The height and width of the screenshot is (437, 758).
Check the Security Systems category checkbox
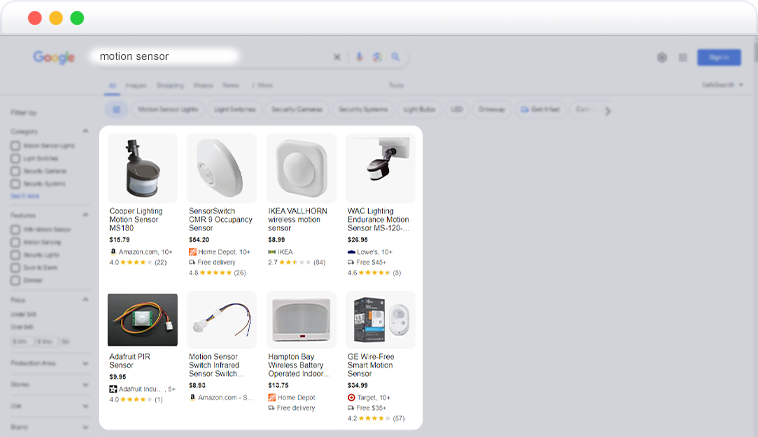15,184
